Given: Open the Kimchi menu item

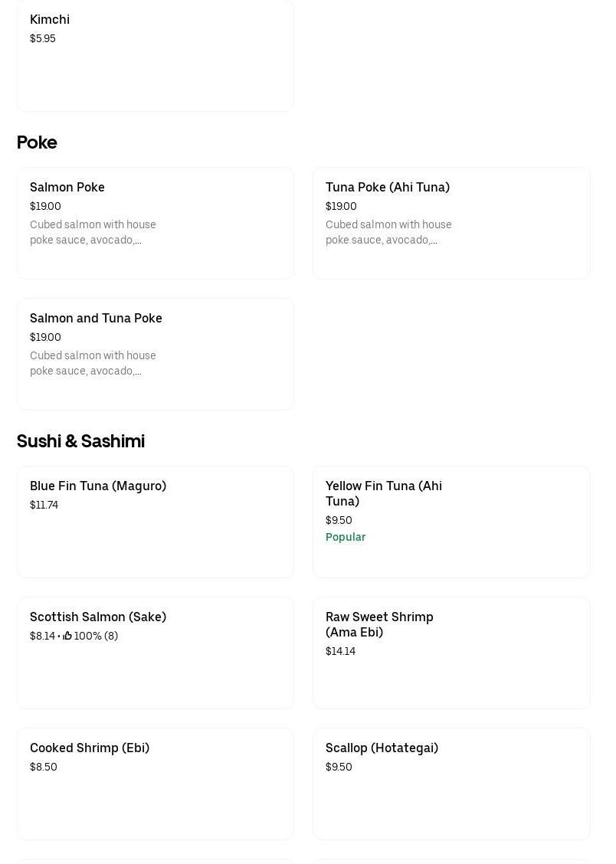Looking at the screenshot, I should tap(155, 55).
